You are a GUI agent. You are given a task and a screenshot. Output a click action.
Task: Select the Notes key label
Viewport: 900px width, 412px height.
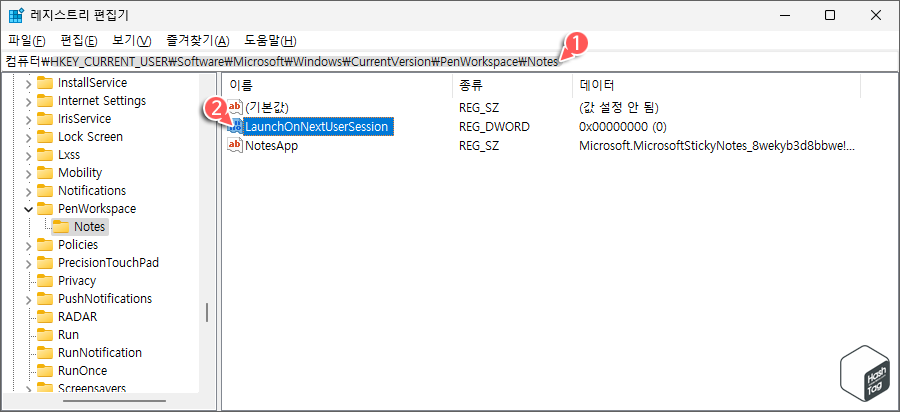(x=90, y=227)
